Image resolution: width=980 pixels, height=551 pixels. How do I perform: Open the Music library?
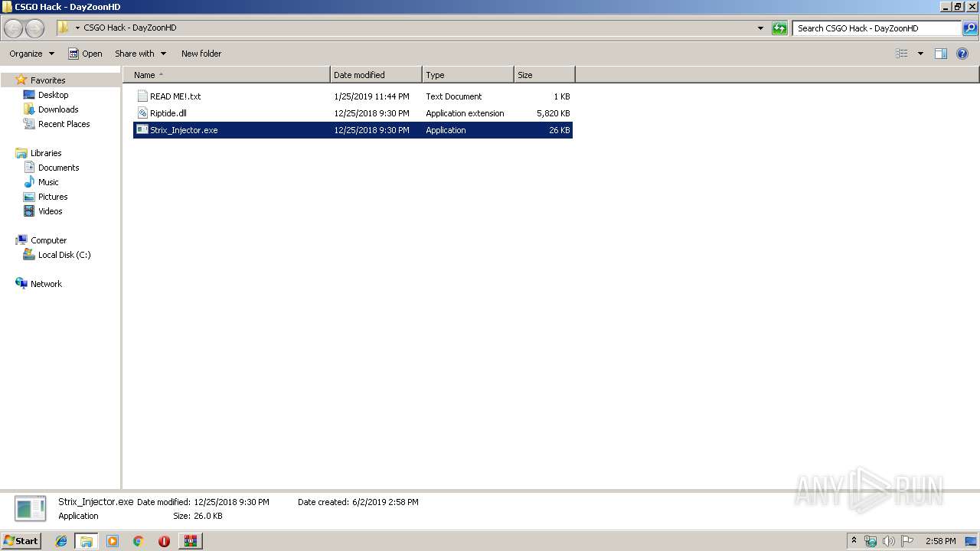48,182
